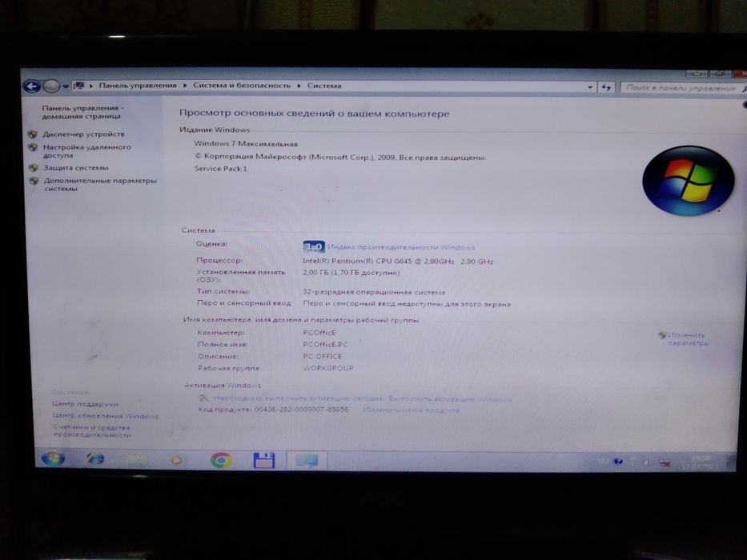Image resolution: width=747 pixels, height=560 pixels.
Task: Click the blue help tray icon
Action: [x=618, y=462]
